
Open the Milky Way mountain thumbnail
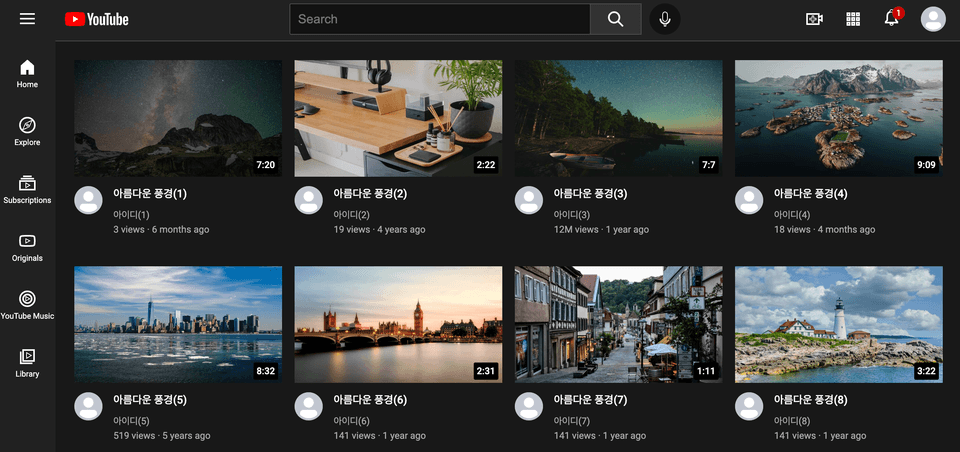(x=178, y=118)
